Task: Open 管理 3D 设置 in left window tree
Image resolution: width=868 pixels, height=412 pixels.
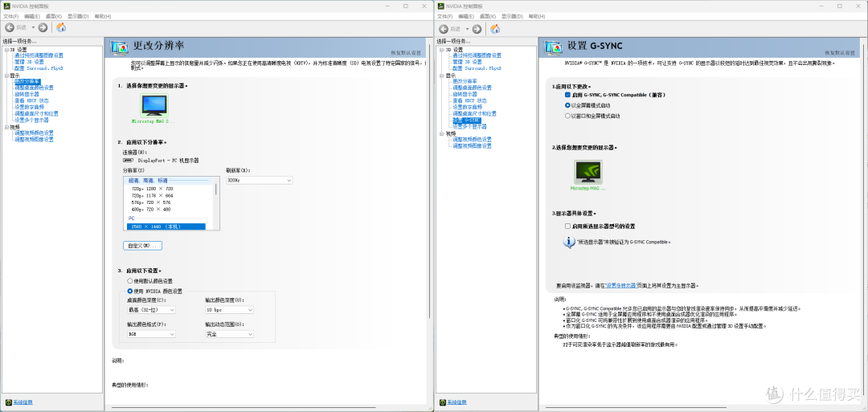Action: pos(30,62)
